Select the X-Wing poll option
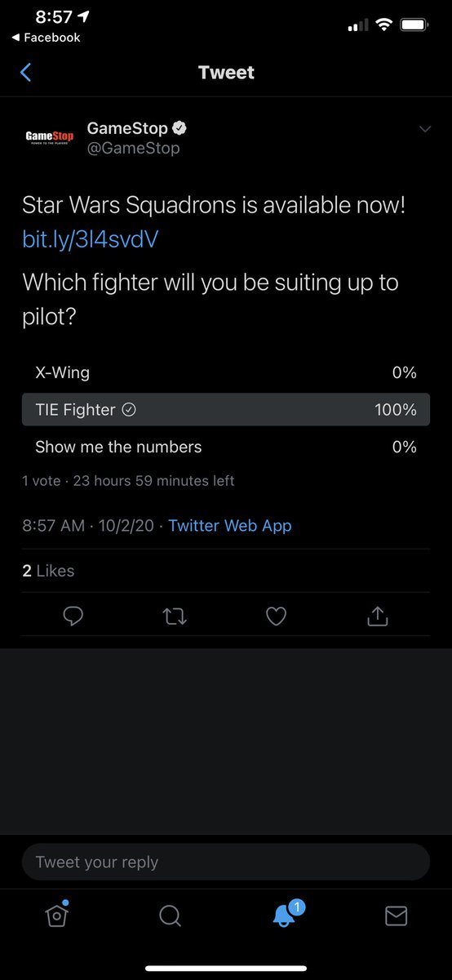This screenshot has width=452, height=980. pos(226,372)
